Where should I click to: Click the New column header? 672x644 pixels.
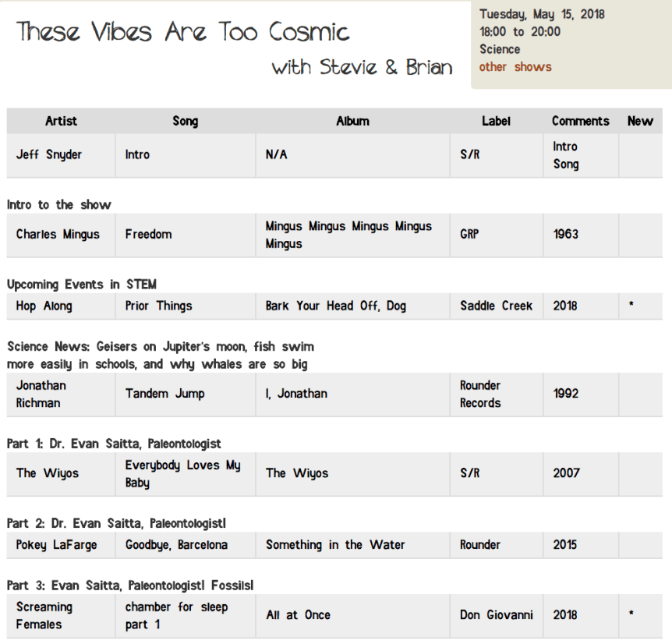640,121
